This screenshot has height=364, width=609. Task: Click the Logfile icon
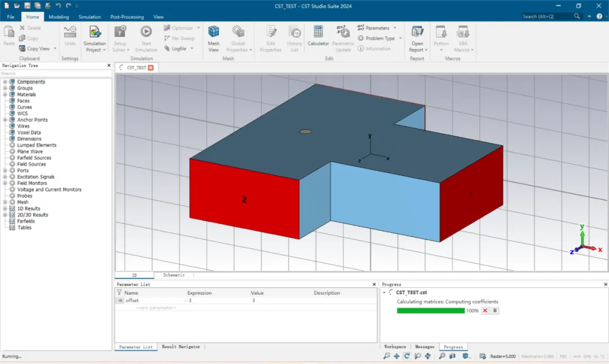click(167, 48)
